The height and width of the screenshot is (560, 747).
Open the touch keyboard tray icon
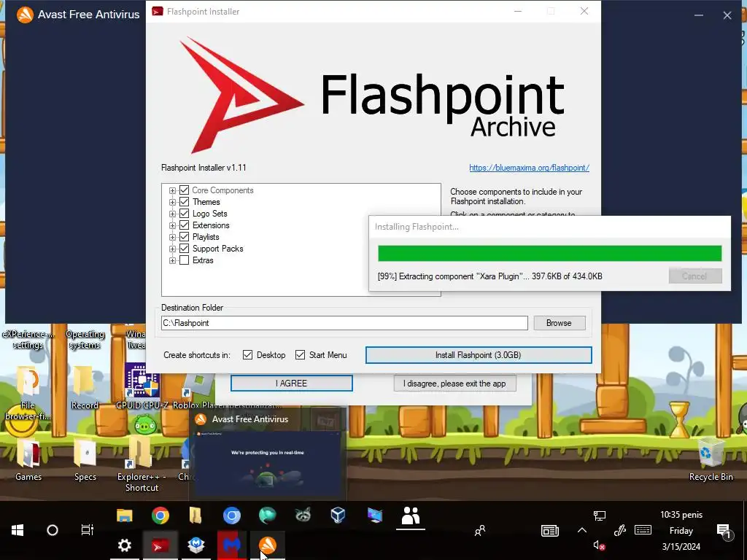(643, 529)
